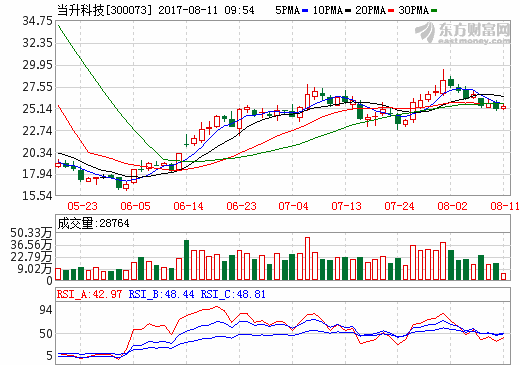Screen dimensions: 520x365
Task: Click the black 10PMA legend swatch
Action: point(348,11)
